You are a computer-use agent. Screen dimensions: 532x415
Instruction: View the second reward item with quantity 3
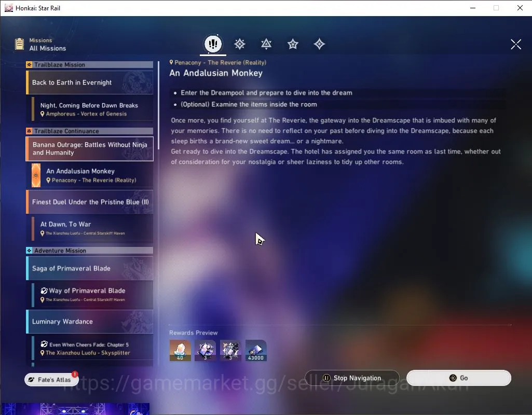tap(205, 350)
